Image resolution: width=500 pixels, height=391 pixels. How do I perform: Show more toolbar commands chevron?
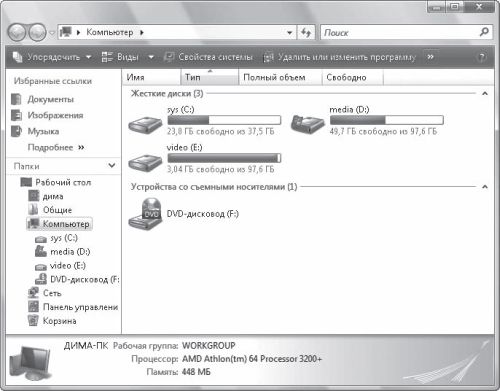click(430, 57)
